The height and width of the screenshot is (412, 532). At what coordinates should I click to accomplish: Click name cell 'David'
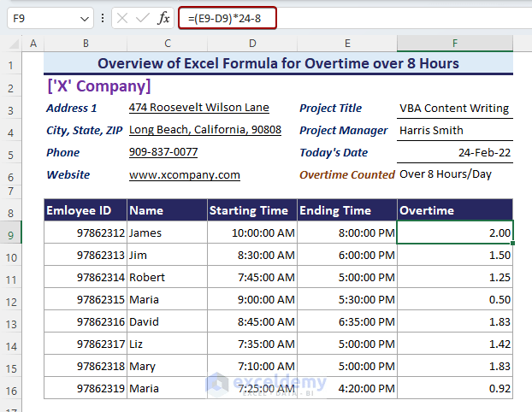coord(168,321)
